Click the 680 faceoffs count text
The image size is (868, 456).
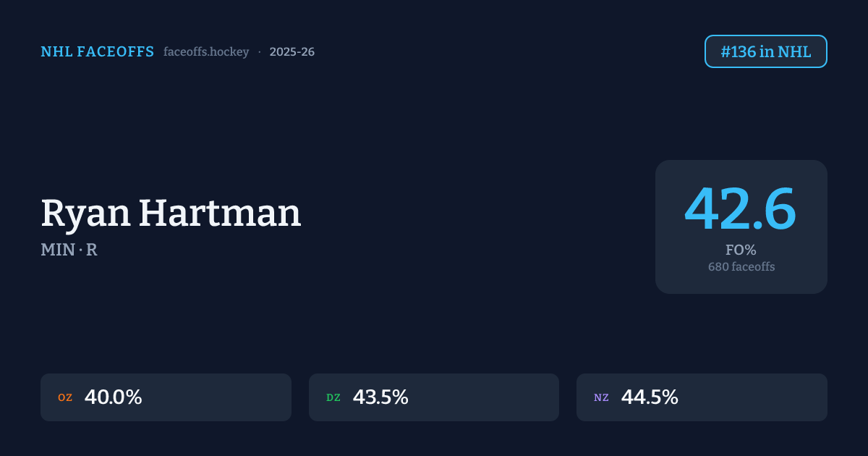[741, 266]
